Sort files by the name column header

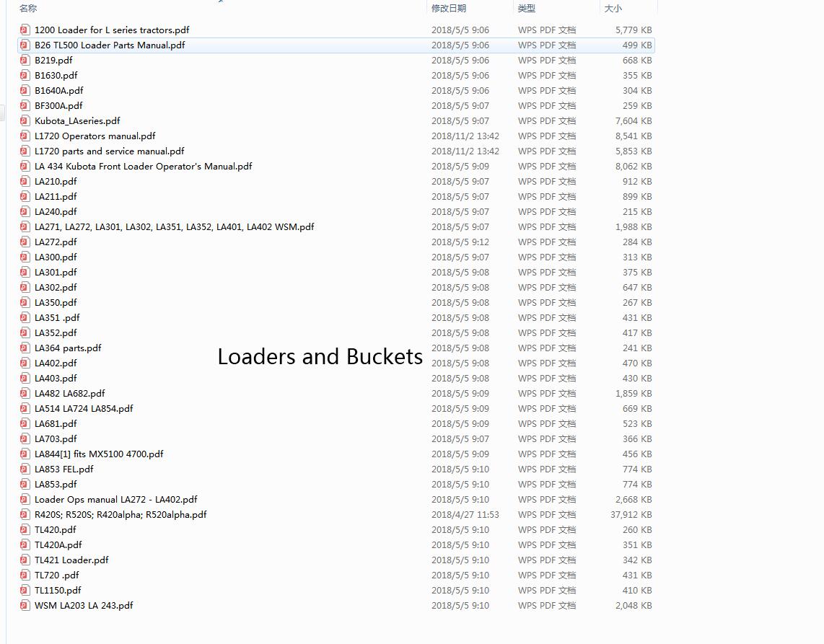(x=28, y=8)
